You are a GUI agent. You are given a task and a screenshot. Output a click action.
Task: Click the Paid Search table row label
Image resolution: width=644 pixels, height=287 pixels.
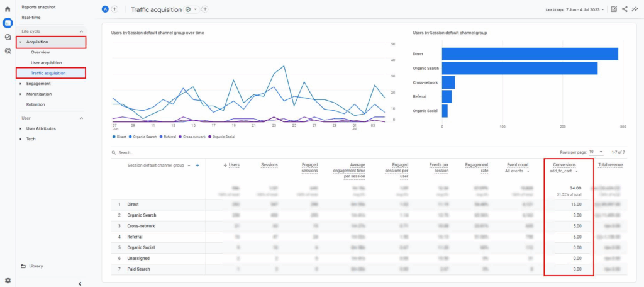point(138,269)
